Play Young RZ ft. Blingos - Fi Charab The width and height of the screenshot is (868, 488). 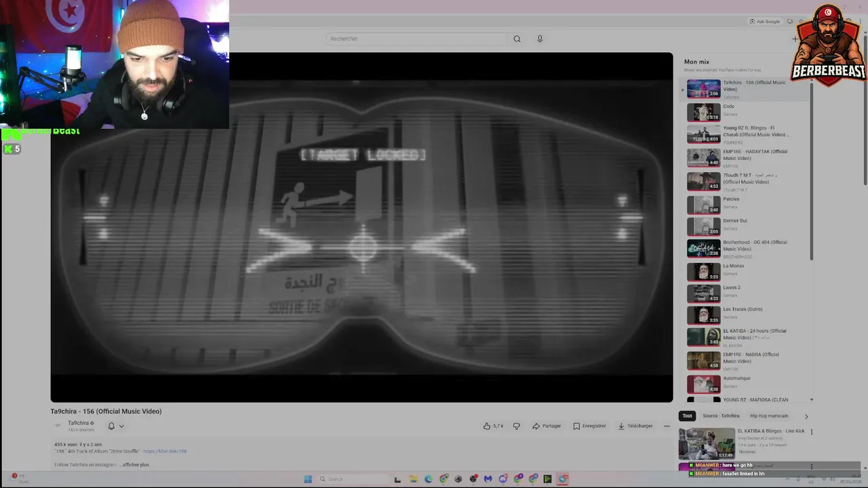click(747, 134)
